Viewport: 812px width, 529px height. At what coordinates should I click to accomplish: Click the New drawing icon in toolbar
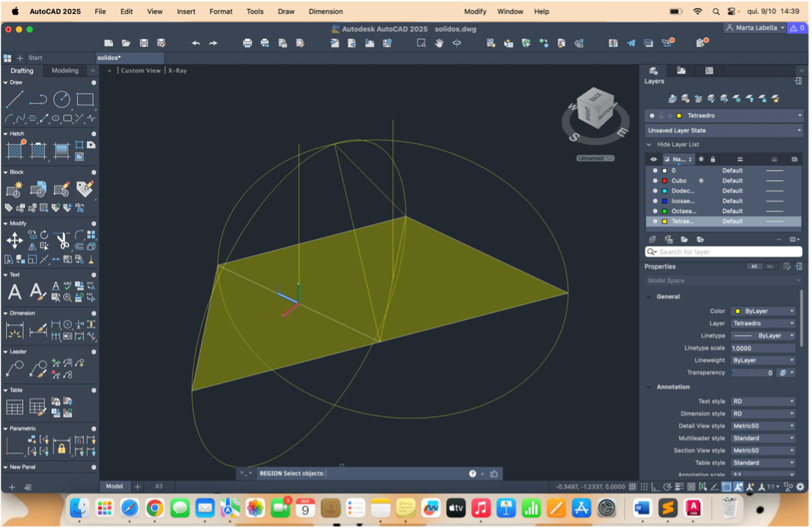click(108, 44)
